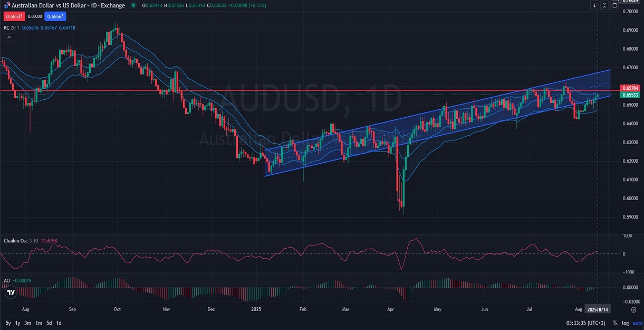Click the 0.62000 price scale label
This screenshot has width=644, height=330.
coord(630,161)
